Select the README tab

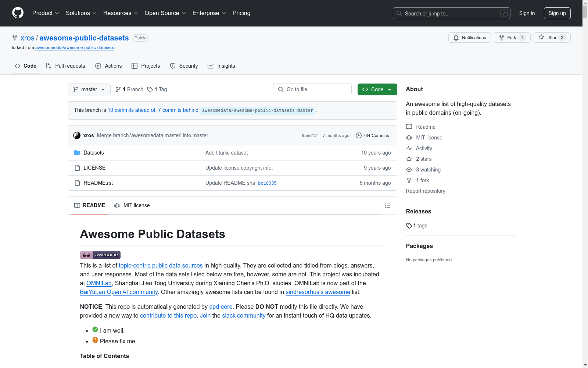click(90, 205)
